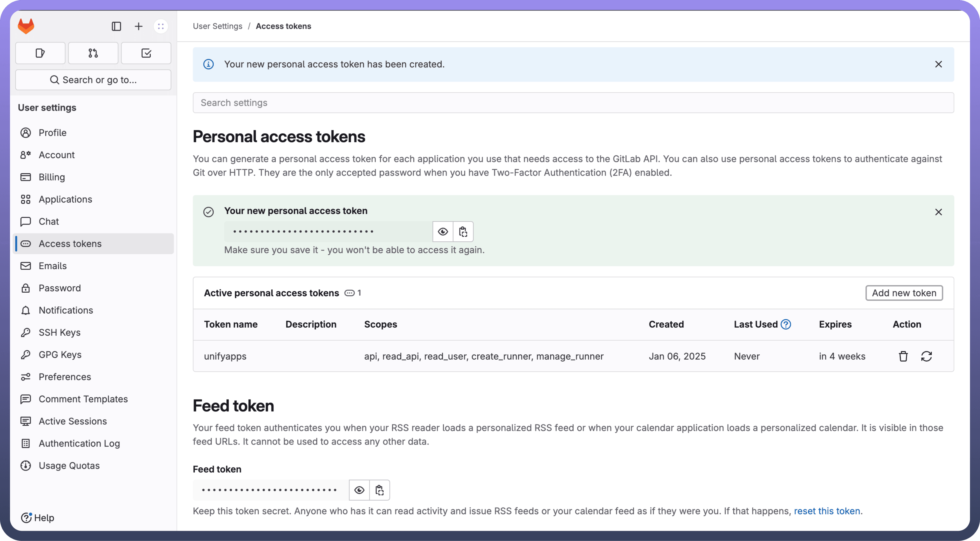Rotate the unifyapps token
The image size is (980, 541).
[x=926, y=356]
